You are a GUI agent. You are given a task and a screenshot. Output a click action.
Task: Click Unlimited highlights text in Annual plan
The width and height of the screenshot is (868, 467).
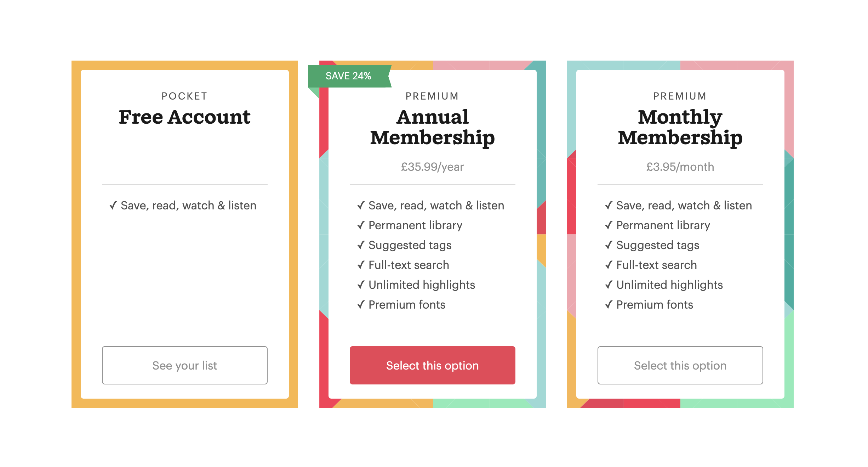click(422, 285)
